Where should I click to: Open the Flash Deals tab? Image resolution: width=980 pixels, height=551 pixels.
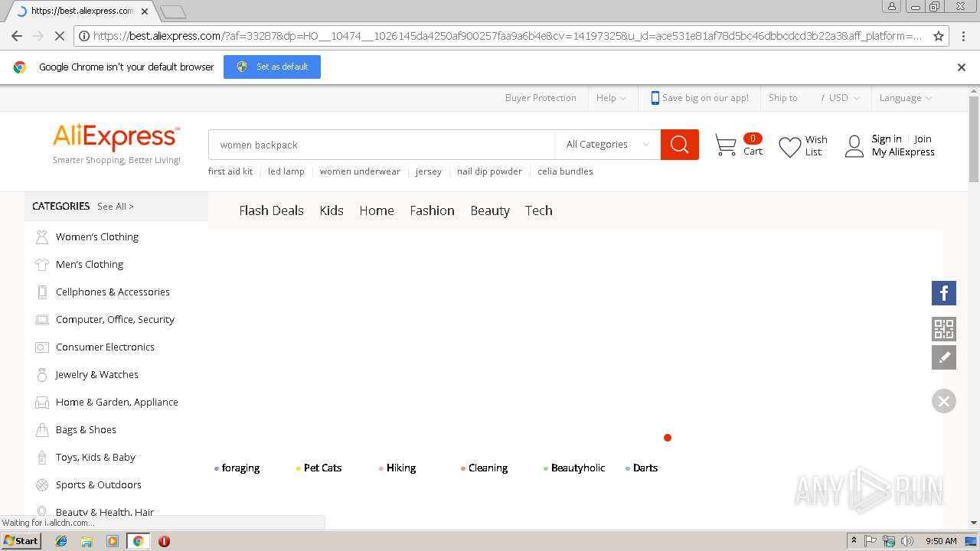point(271,210)
